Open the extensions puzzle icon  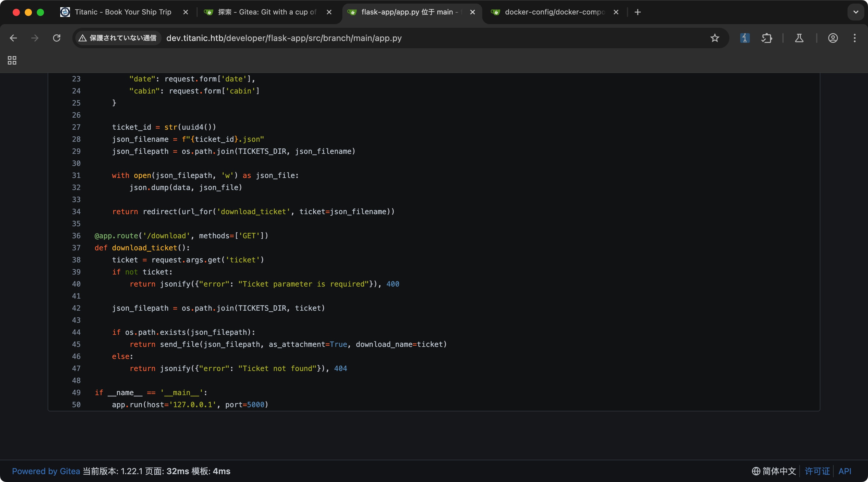coord(766,38)
